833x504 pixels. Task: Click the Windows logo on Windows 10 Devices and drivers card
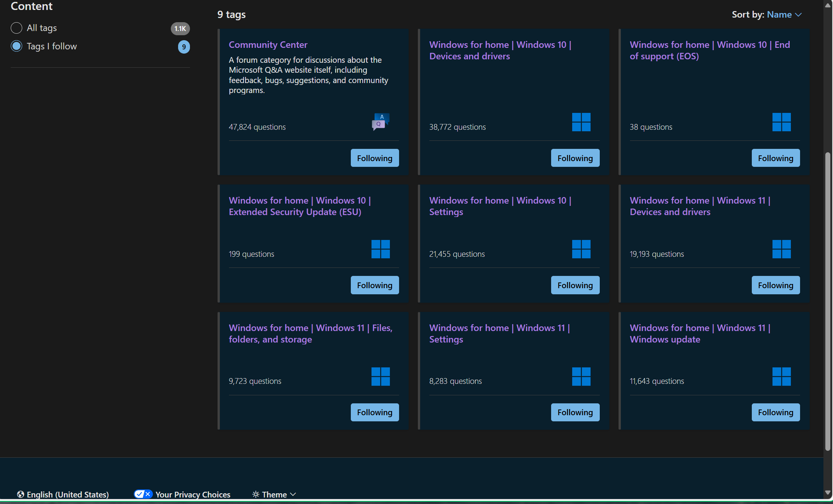581,122
